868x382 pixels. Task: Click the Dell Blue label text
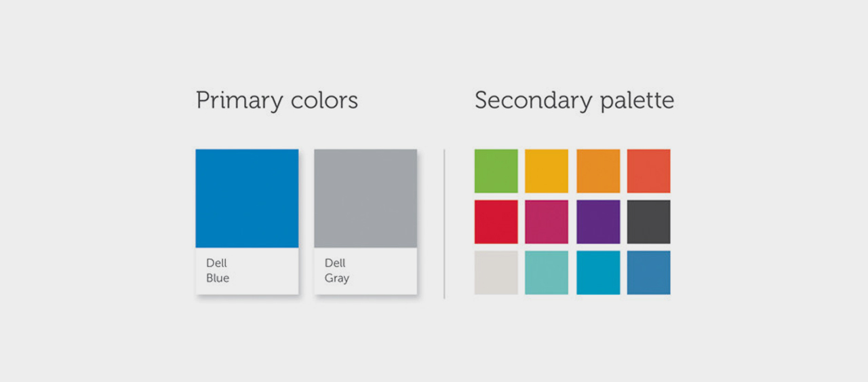[x=218, y=270]
